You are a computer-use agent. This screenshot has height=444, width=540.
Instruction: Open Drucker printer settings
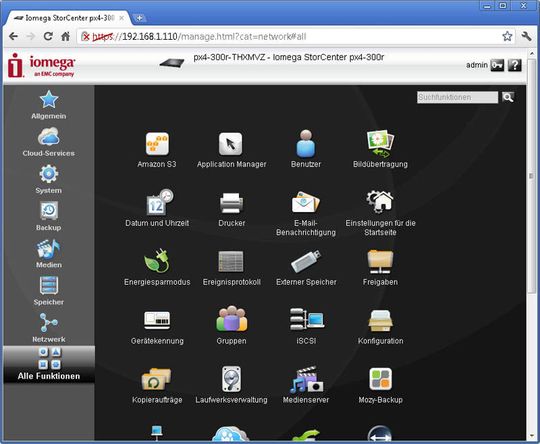point(231,209)
